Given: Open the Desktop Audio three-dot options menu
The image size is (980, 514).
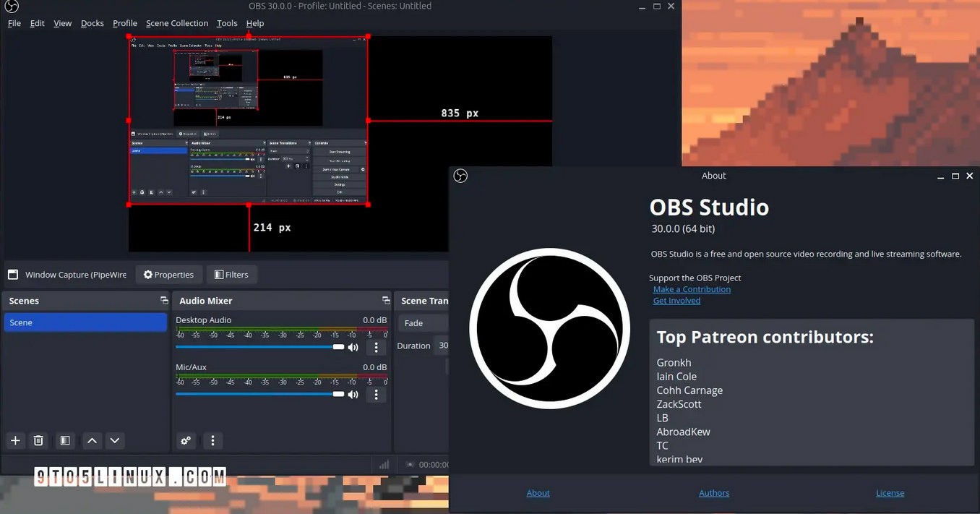Looking at the screenshot, I should (376, 347).
